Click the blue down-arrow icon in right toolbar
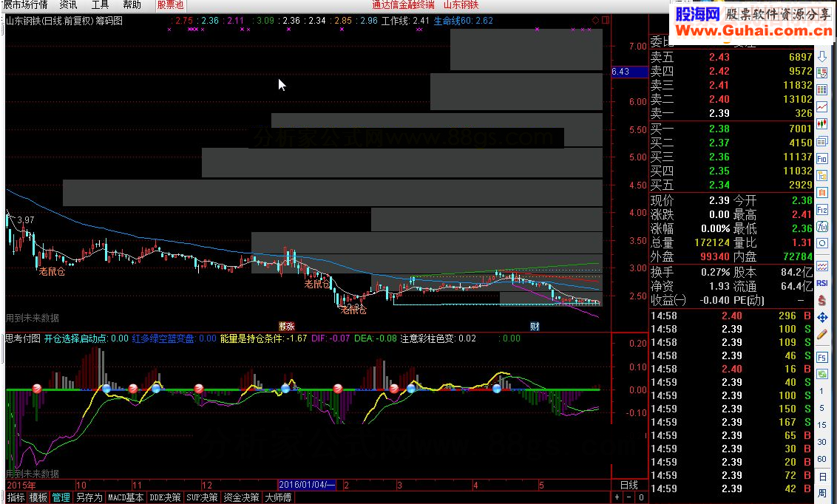The height and width of the screenshot is (504, 837). [822, 56]
